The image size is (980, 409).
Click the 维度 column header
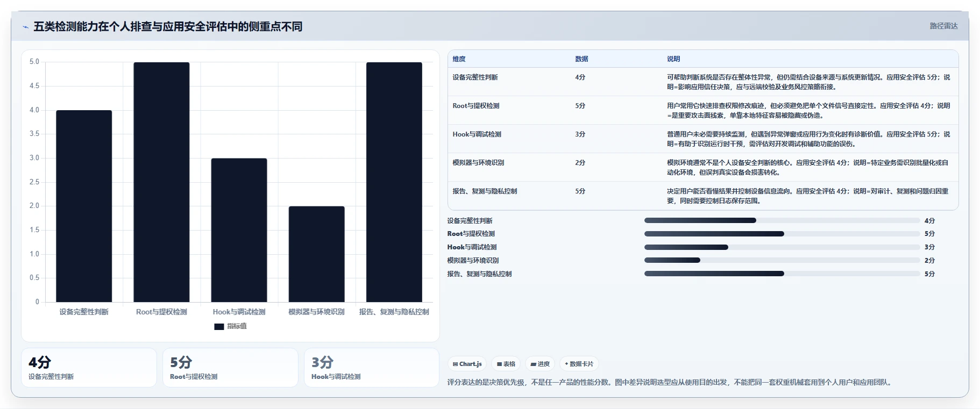(459, 59)
